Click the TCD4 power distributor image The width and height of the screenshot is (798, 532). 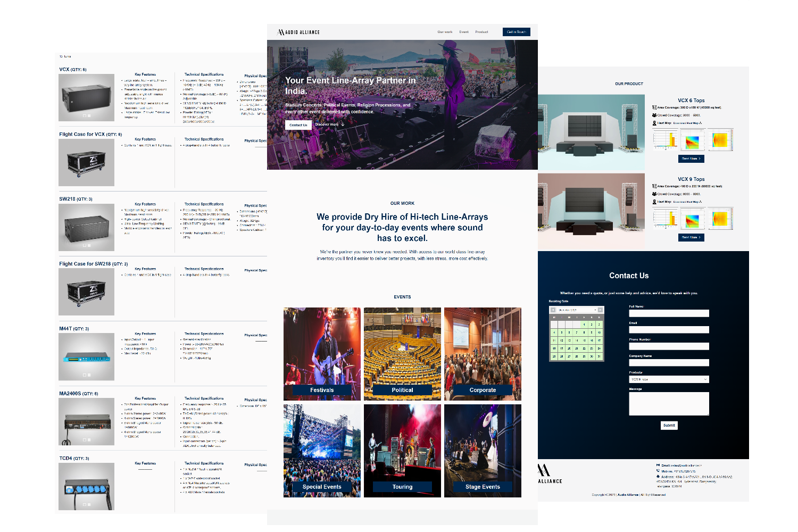click(86, 487)
